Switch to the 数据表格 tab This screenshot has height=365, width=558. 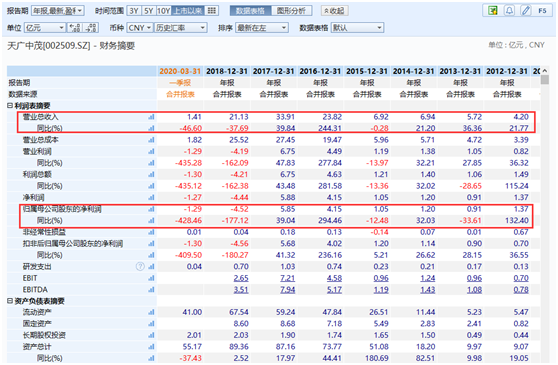[x=251, y=11]
